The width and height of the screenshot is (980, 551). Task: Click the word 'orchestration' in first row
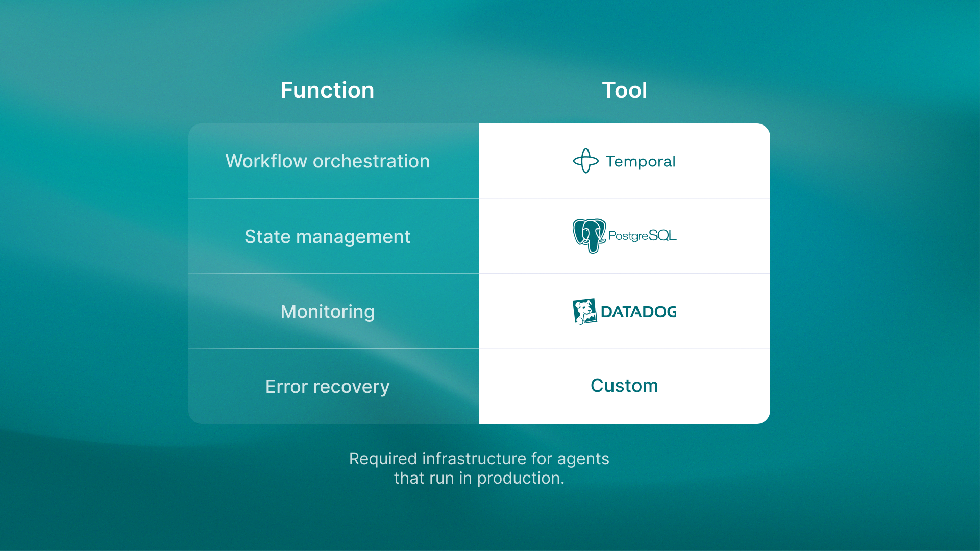(x=371, y=161)
